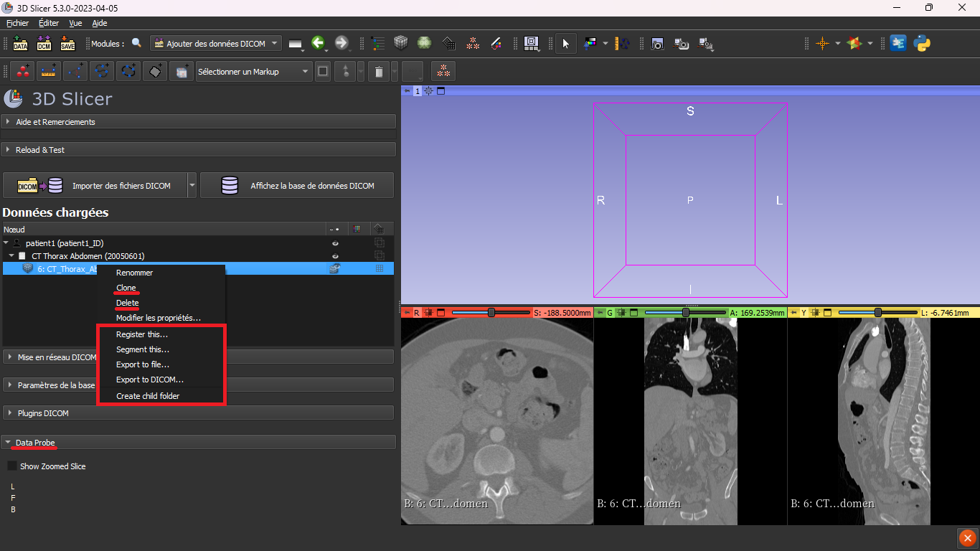Open the Add DATA module icon
The image size is (980, 551).
click(19, 44)
